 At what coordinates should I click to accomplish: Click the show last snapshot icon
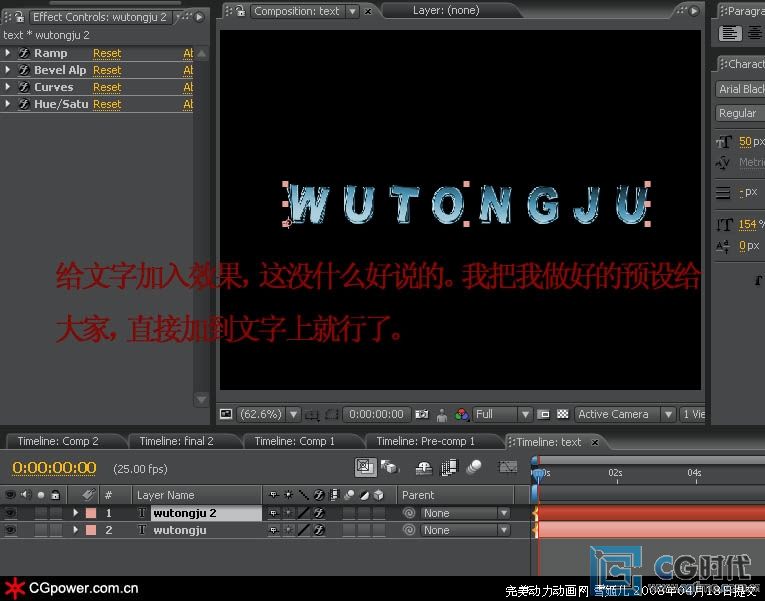(442, 415)
